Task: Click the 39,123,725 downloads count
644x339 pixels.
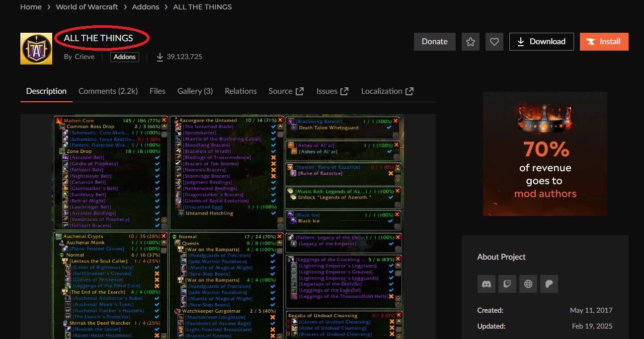Action: pos(184,57)
